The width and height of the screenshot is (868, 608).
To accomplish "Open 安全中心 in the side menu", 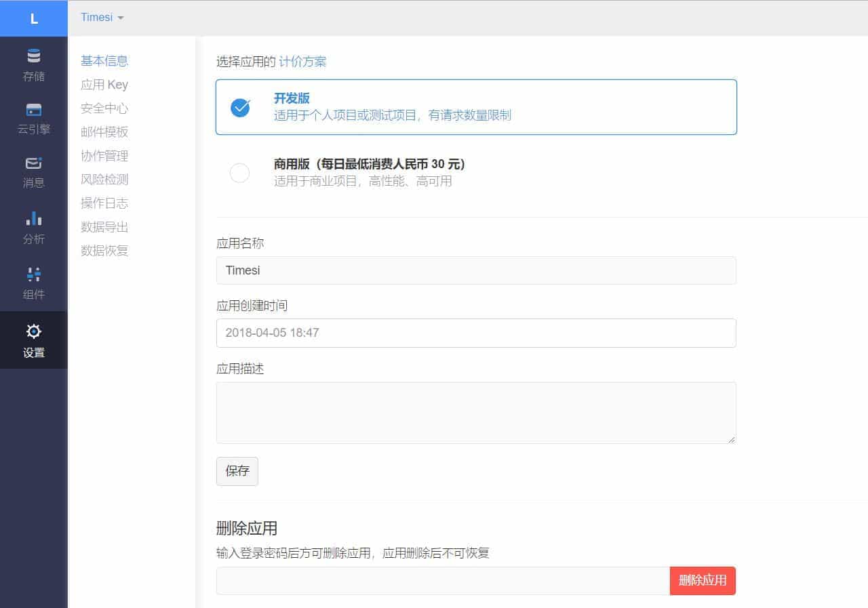I will (104, 108).
